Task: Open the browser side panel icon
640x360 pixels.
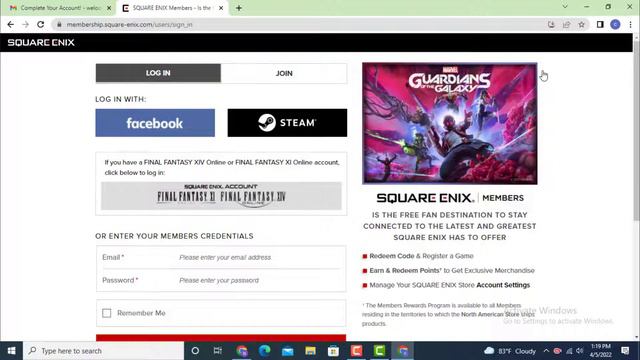Action: point(600,24)
